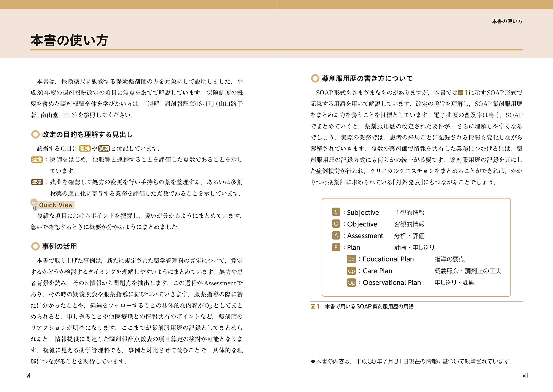Image resolution: width=553 pixels, height=392 pixels.
Task: Click the Cp Care Plan badge
Action: pyautogui.click(x=351, y=271)
